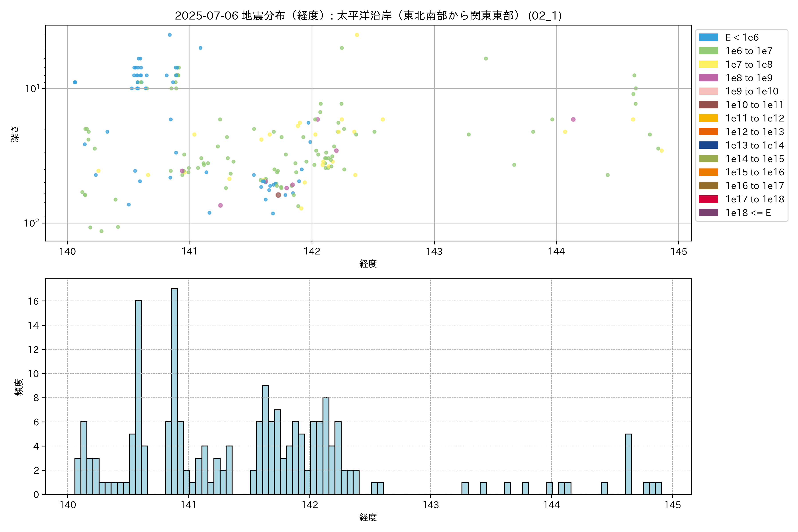
Task: Click the purple scatter point near longitude 144.1
Action: [x=573, y=119]
